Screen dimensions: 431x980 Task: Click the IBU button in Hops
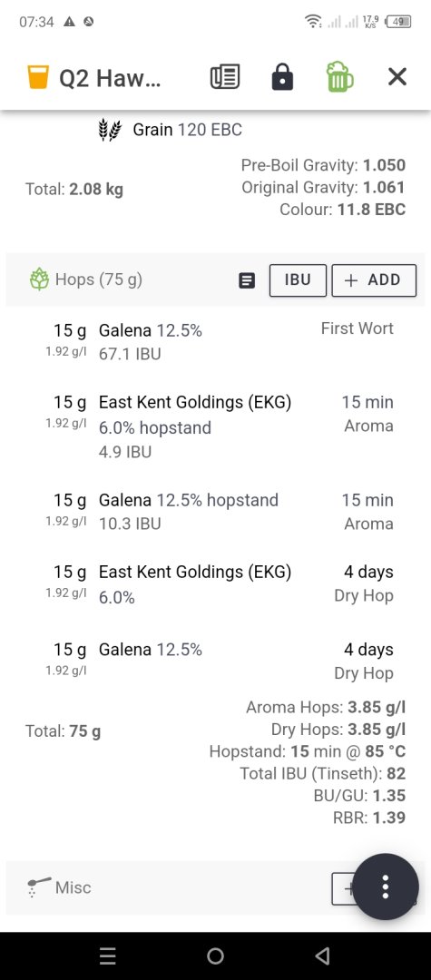[298, 280]
